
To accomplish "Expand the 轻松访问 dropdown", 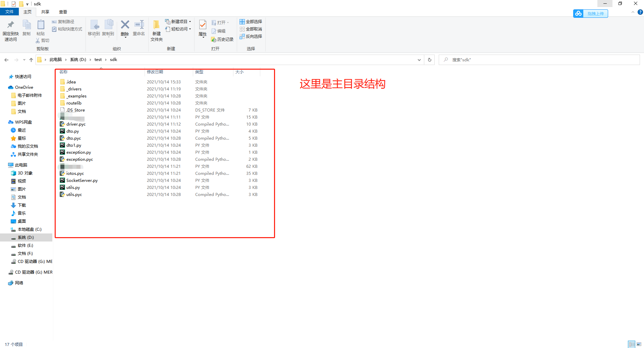I will point(190,29).
